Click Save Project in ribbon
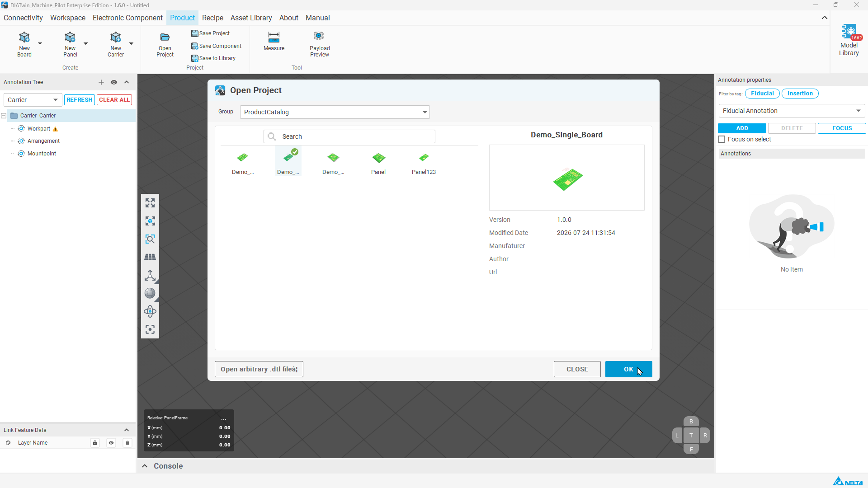The width and height of the screenshot is (868, 488). click(x=211, y=33)
